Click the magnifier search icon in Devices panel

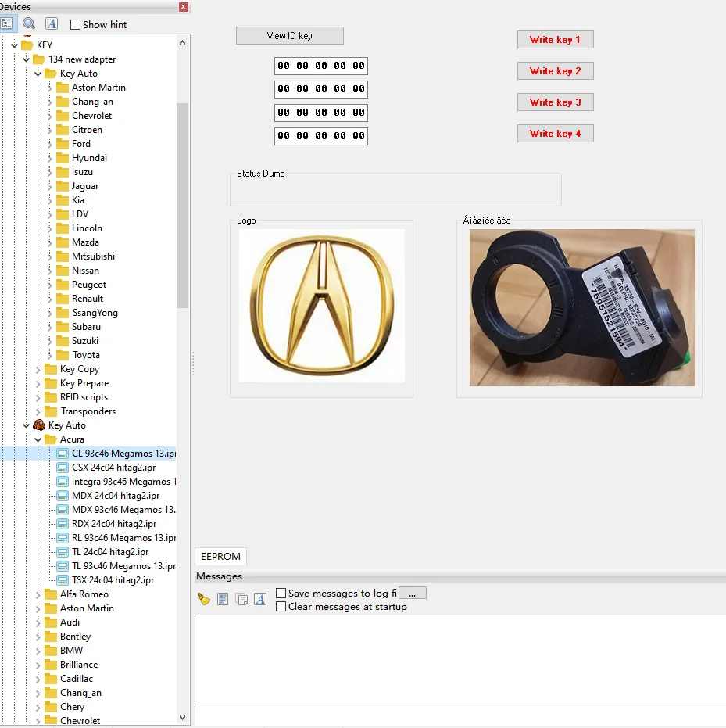(29, 24)
